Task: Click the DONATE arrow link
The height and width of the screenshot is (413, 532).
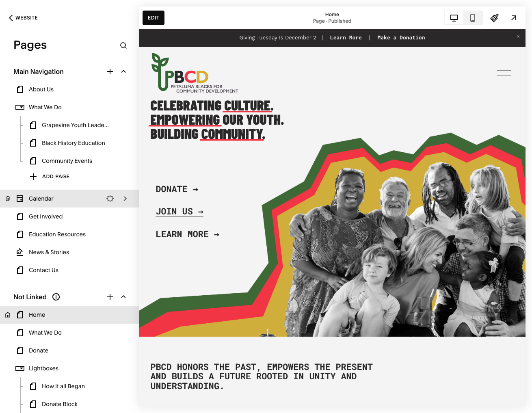Action: 177,189
